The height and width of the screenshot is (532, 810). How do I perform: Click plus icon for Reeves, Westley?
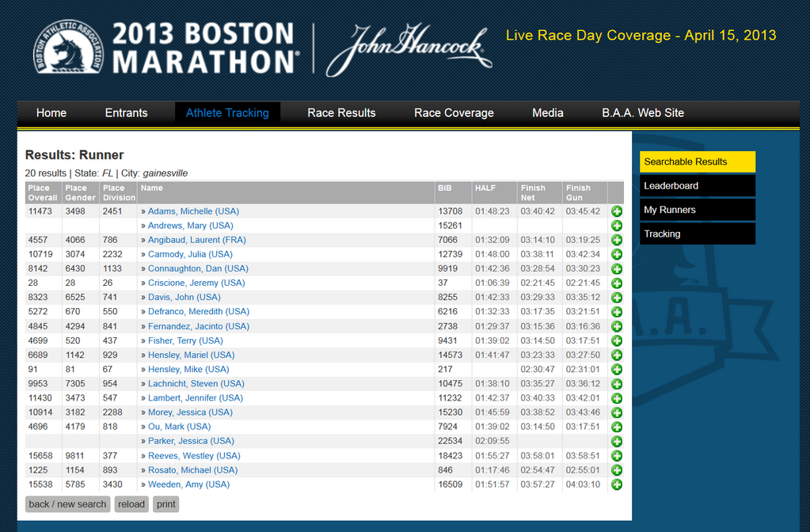616,456
